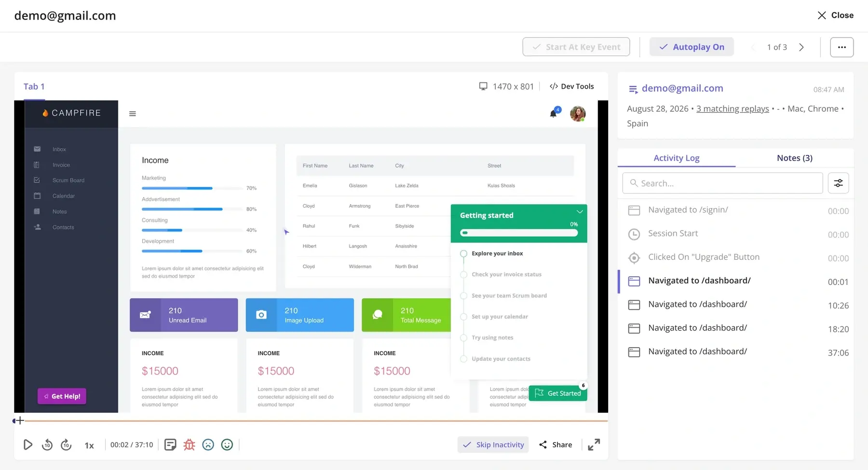Go to the next replay arrow
The height and width of the screenshot is (470, 868).
tap(801, 47)
